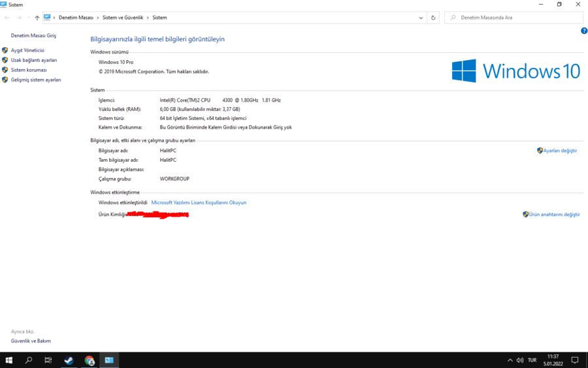Open Aygıt Yöneticisi

coord(27,50)
